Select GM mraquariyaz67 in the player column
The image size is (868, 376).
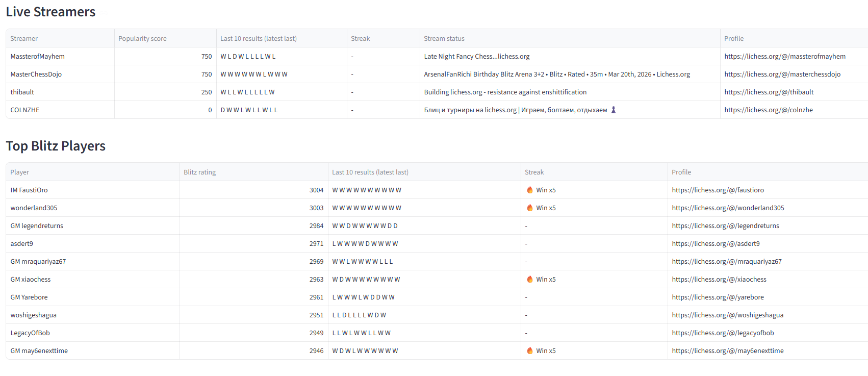pos(38,261)
